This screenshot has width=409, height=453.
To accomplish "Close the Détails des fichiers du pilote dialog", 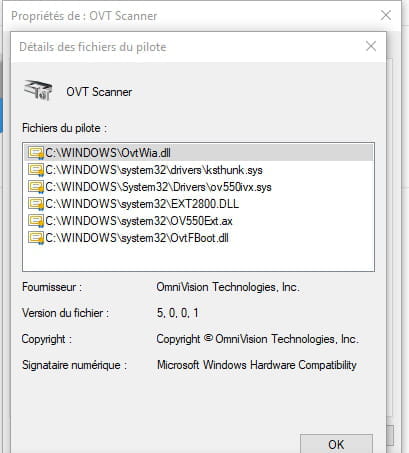I will coord(371,46).
